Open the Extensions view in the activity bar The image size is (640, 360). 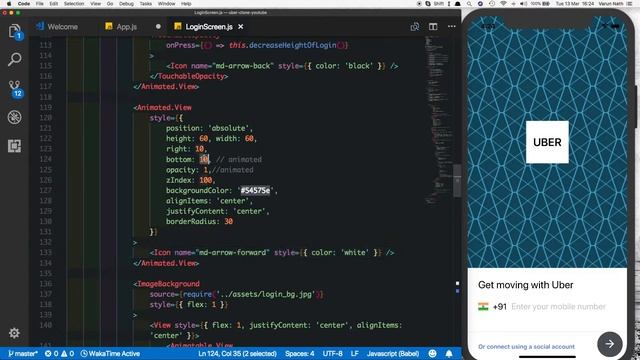coord(14,146)
